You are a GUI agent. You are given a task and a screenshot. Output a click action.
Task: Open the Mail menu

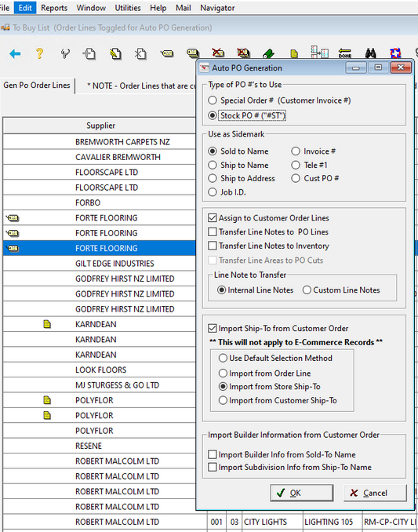(184, 8)
